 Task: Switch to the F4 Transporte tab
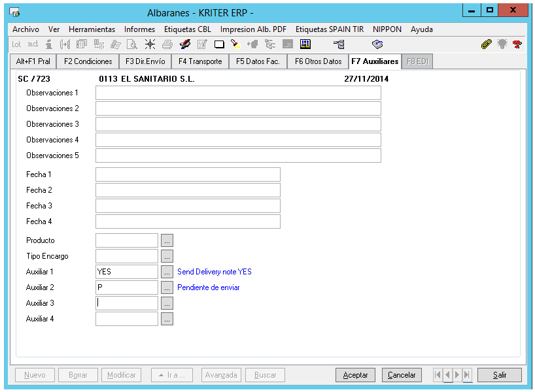[200, 61]
